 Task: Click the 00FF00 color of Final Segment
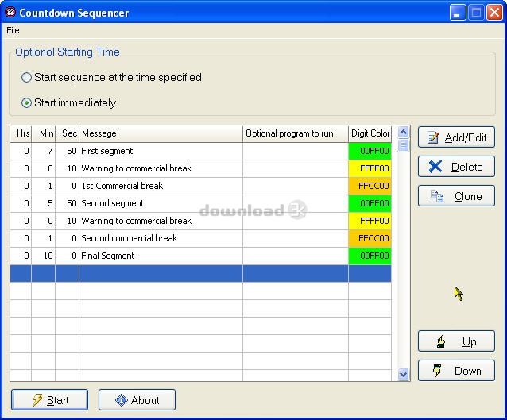tap(370, 256)
